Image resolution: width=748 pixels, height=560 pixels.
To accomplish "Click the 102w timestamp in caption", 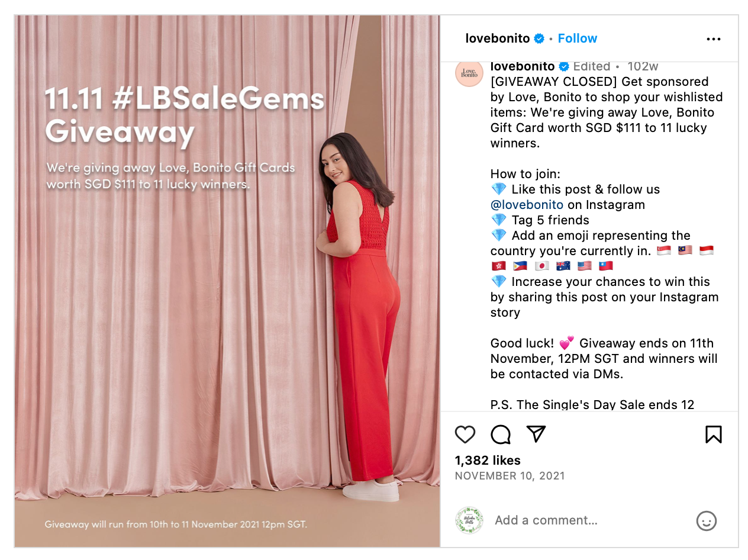I will pyautogui.click(x=643, y=67).
